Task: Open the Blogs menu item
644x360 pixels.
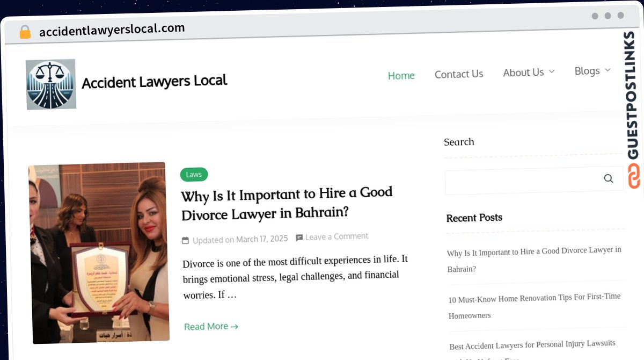Action: coord(587,71)
